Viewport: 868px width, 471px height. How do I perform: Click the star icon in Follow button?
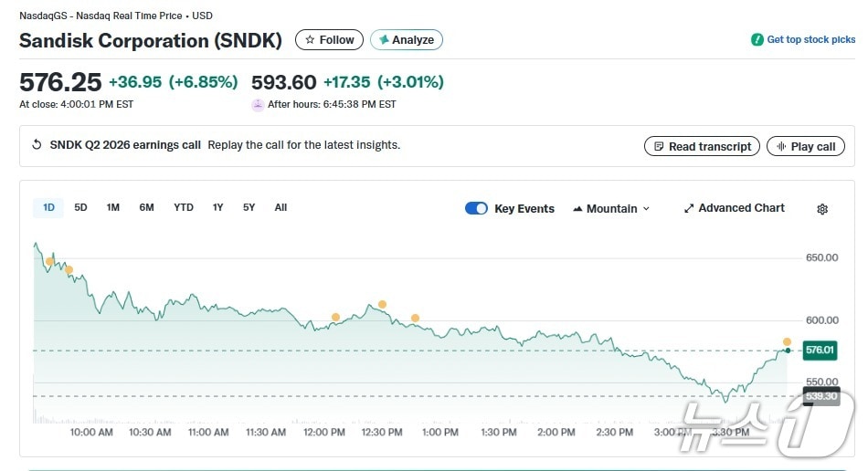coord(310,40)
